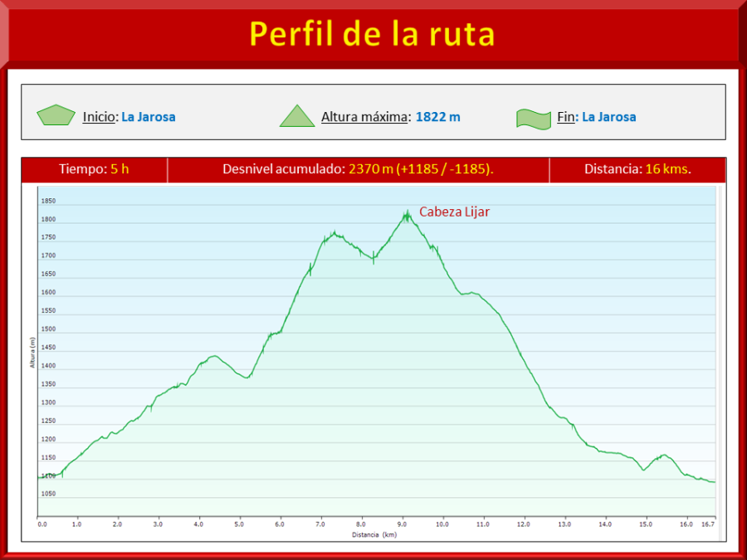Click the green triangle maximum height icon
This screenshot has height=560, width=747.
pyautogui.click(x=297, y=116)
